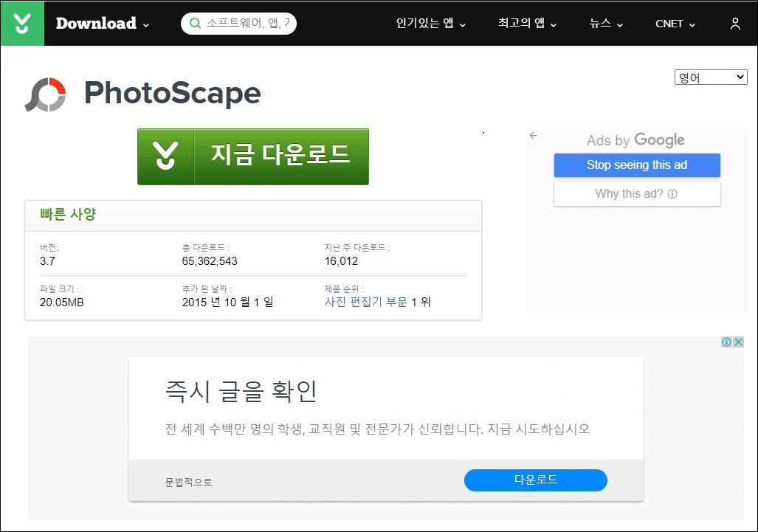
Task: Click the Ads by Google label
Action: [x=635, y=140]
